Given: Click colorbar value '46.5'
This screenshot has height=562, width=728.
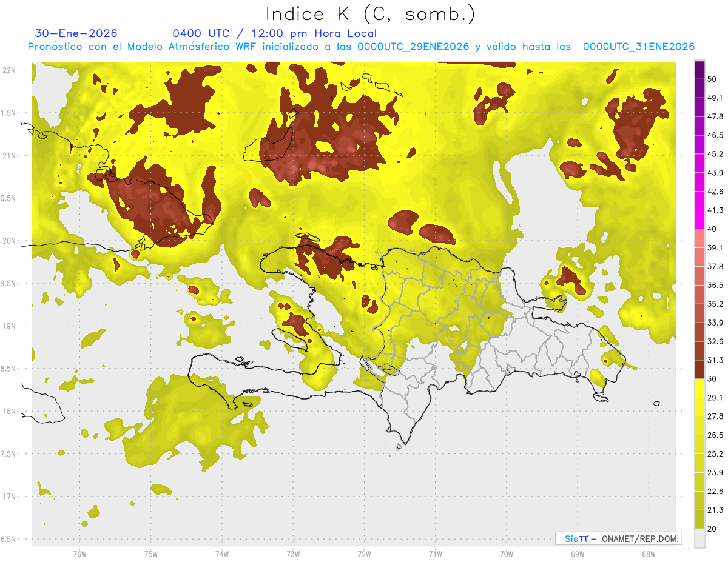Looking at the screenshot, I should (715, 135).
